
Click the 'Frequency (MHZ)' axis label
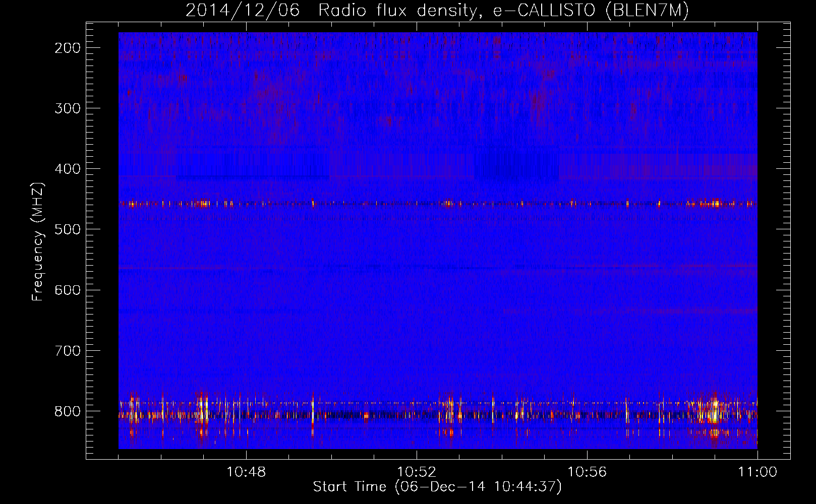pyautogui.click(x=38, y=242)
